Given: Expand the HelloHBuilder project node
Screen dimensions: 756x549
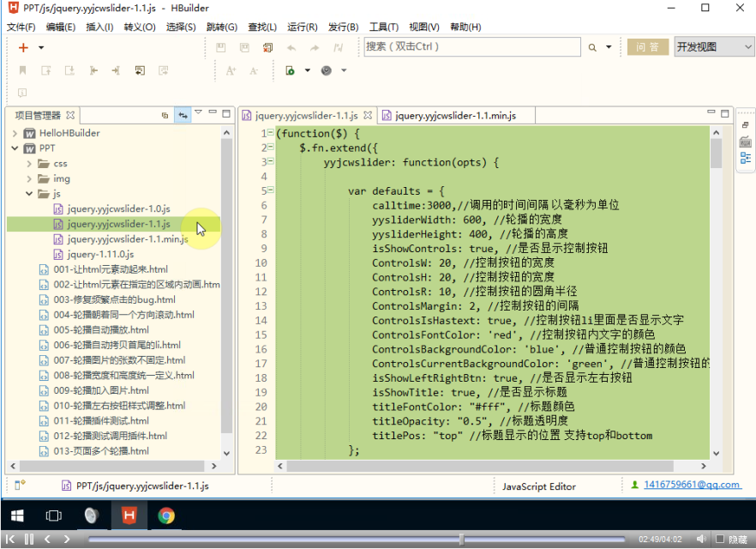Looking at the screenshot, I should (x=15, y=133).
